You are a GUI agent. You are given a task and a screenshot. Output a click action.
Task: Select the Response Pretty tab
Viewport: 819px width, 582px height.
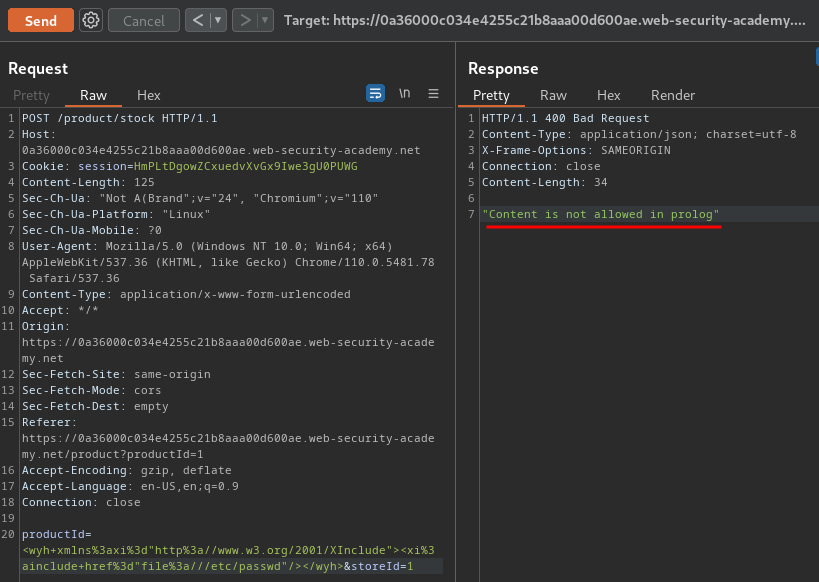pyautogui.click(x=491, y=95)
